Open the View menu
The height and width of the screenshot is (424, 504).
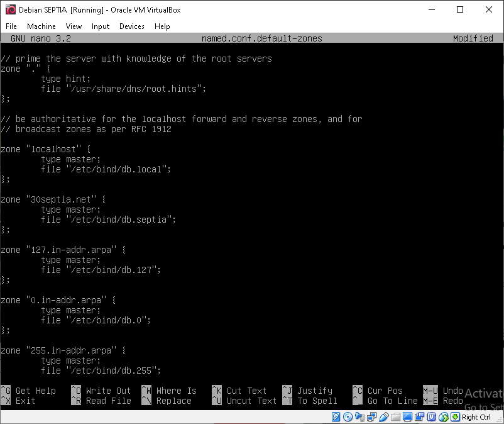74,26
